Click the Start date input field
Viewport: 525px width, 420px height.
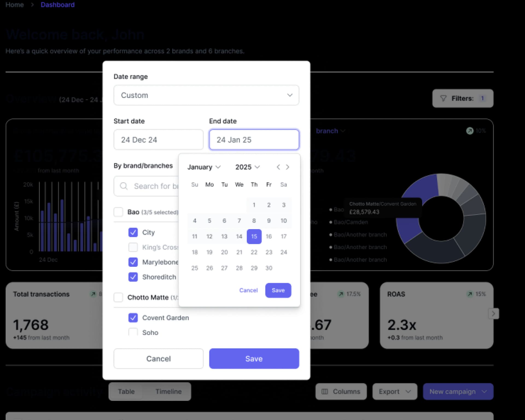pyautogui.click(x=158, y=139)
